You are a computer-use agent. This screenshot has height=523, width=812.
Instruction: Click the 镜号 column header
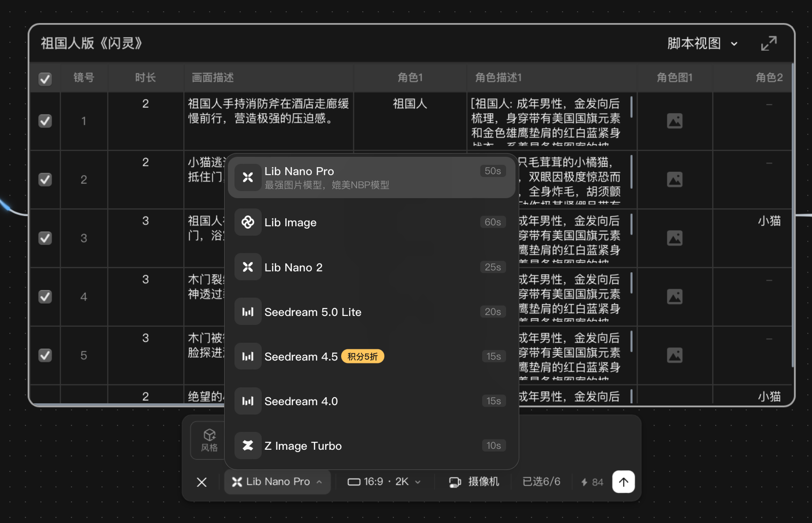click(84, 77)
